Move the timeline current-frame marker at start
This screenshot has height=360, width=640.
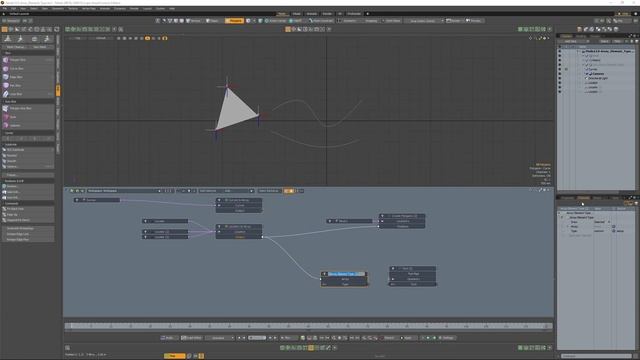click(71, 326)
